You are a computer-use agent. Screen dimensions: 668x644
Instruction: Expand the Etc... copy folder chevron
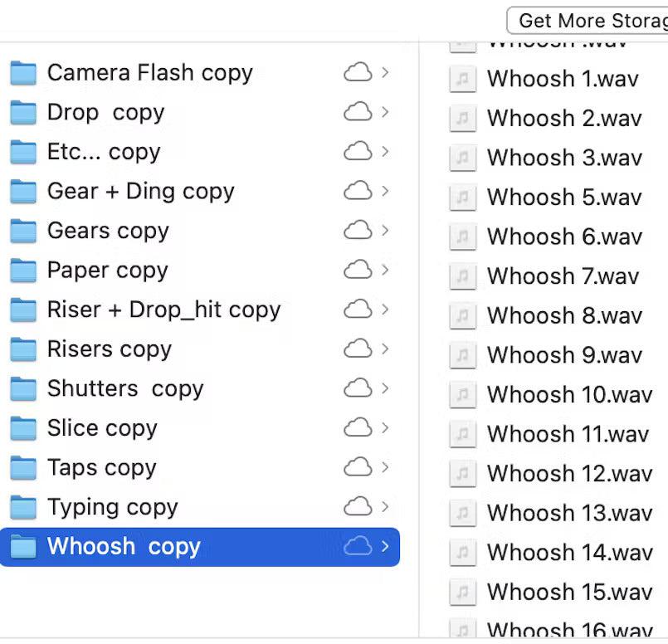click(386, 152)
